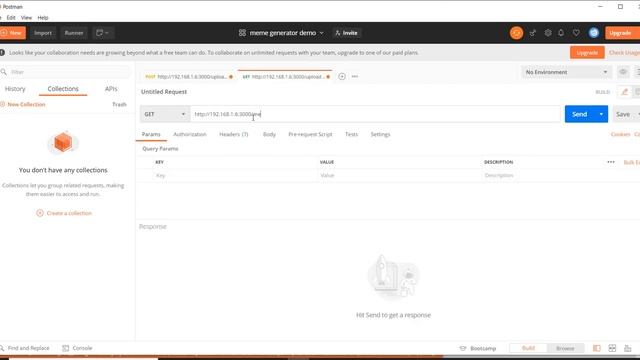Click the Upgrade button in header
The height and width of the screenshot is (360, 640).
pos(622,33)
